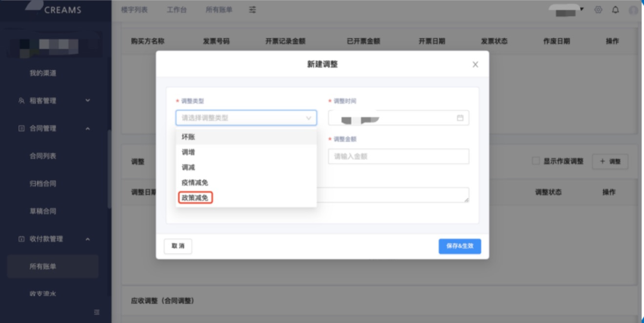This screenshot has width=644, height=323.
Task: Click the sidebar collapse icon at bottom
Action: click(97, 312)
